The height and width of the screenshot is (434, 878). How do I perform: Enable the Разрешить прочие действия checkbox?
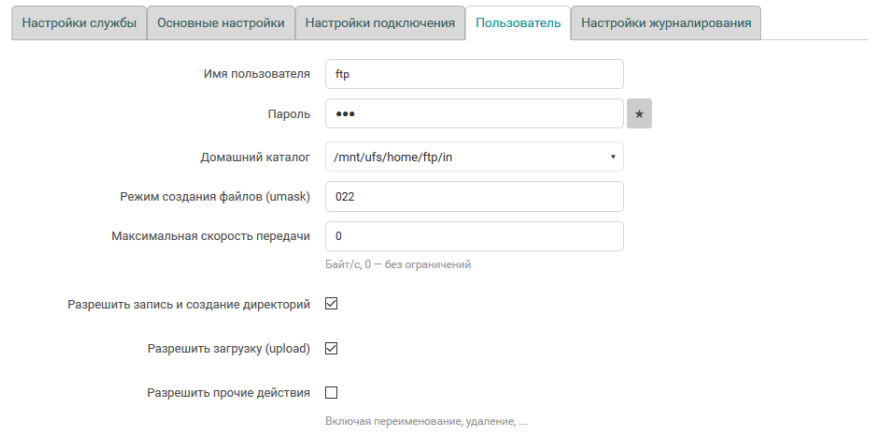[332, 392]
